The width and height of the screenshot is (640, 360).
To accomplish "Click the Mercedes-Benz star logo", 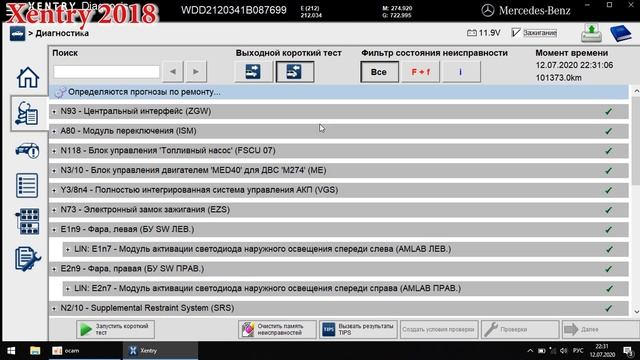I will 487,10.
